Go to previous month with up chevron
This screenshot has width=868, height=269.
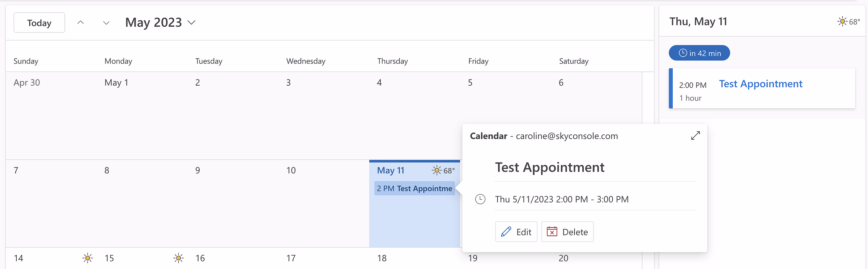(x=81, y=23)
